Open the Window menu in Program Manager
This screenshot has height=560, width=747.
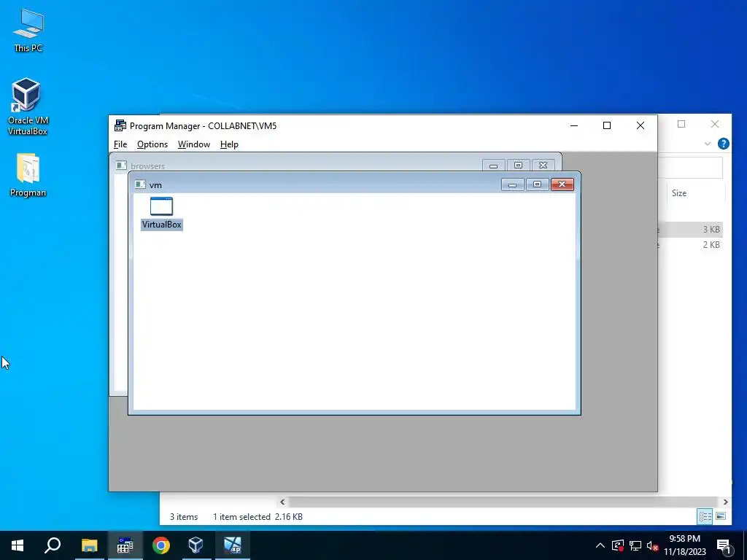pyautogui.click(x=194, y=144)
